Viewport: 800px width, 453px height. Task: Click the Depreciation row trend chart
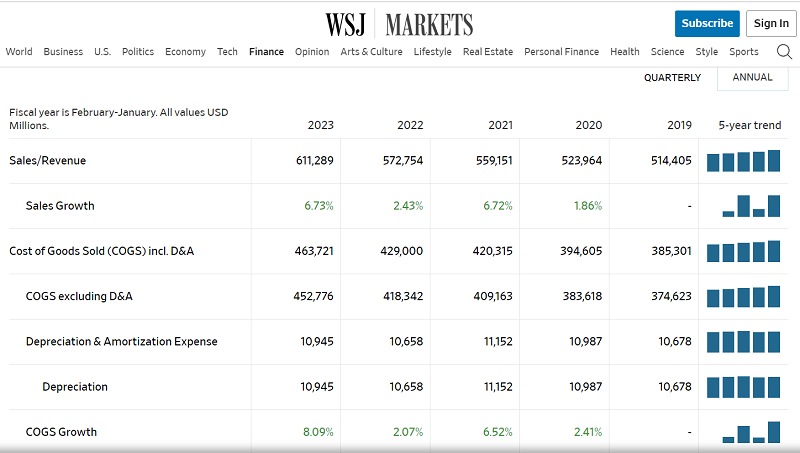click(x=743, y=387)
